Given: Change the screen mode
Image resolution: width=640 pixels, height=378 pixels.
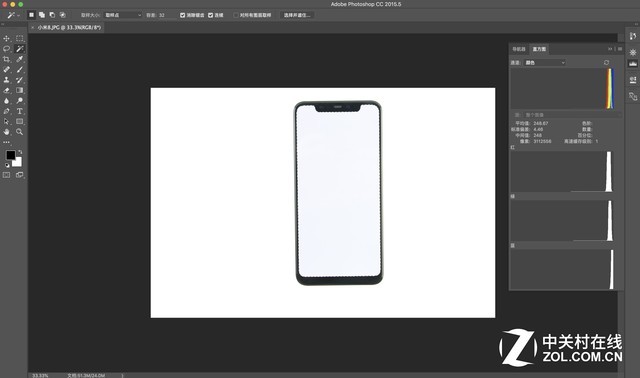Looking at the screenshot, I should [x=19, y=175].
